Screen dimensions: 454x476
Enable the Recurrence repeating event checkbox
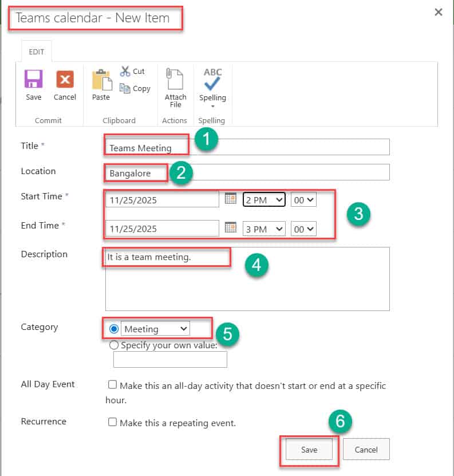[112, 422]
